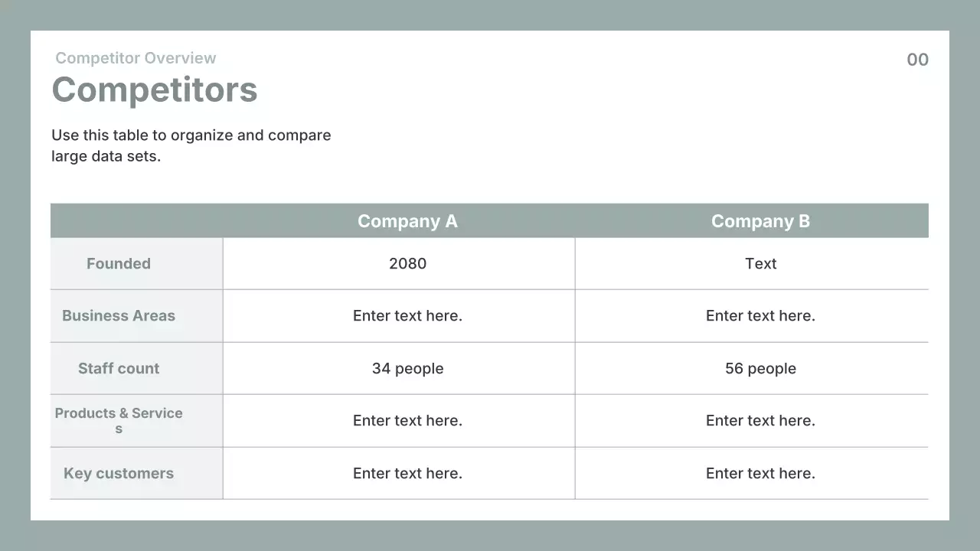
Task: Select the "Business Areas" row label
Action: click(x=119, y=316)
